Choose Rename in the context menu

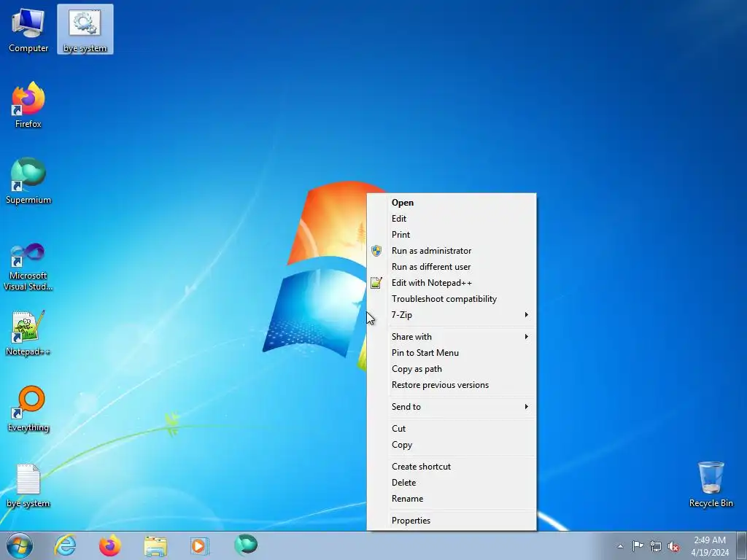tap(451, 499)
